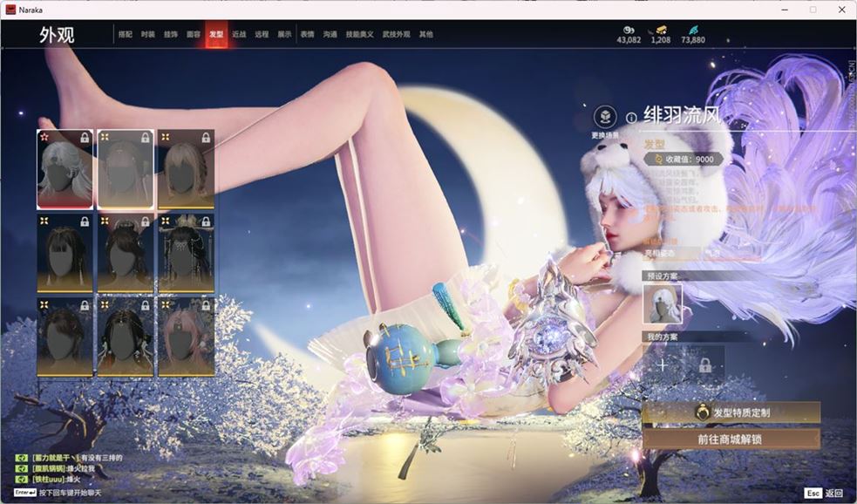Select the highlighted 发型 tab
857x504 pixels.
[x=216, y=34]
